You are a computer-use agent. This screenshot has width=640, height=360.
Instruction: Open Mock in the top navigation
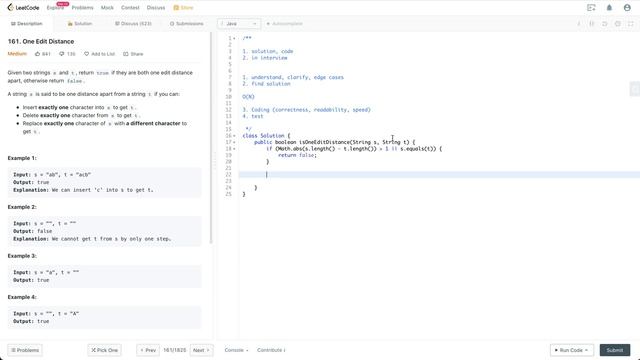[107, 8]
